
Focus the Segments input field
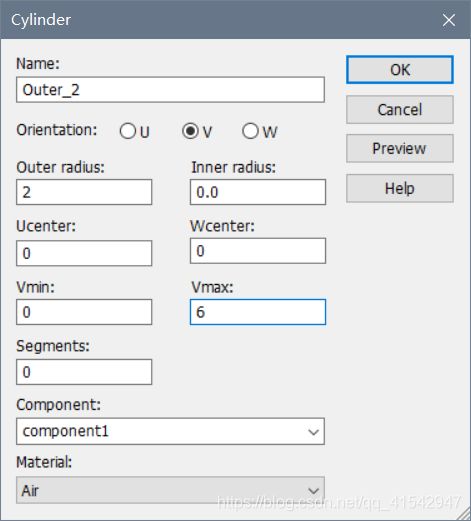[84, 372]
